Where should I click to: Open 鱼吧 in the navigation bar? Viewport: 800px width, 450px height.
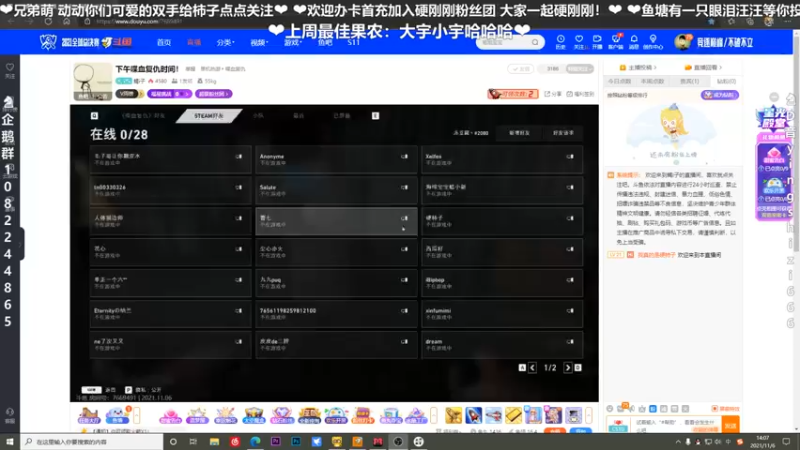tap(325, 43)
